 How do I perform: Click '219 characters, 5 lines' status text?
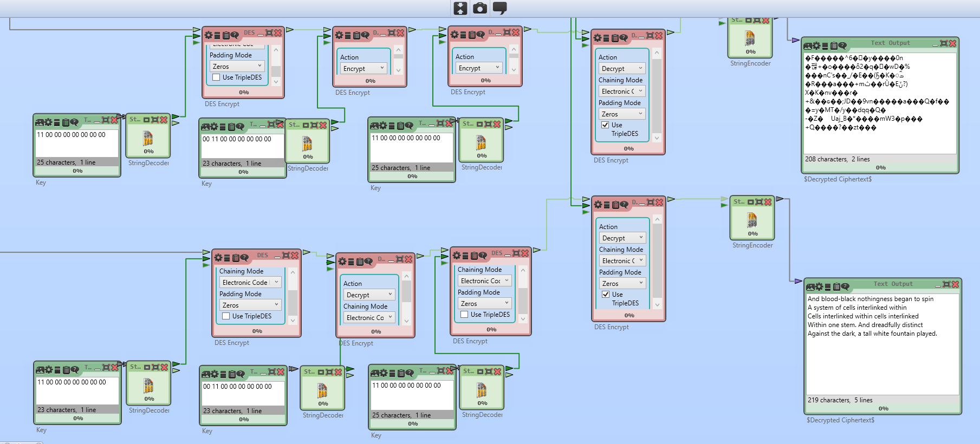point(840,400)
